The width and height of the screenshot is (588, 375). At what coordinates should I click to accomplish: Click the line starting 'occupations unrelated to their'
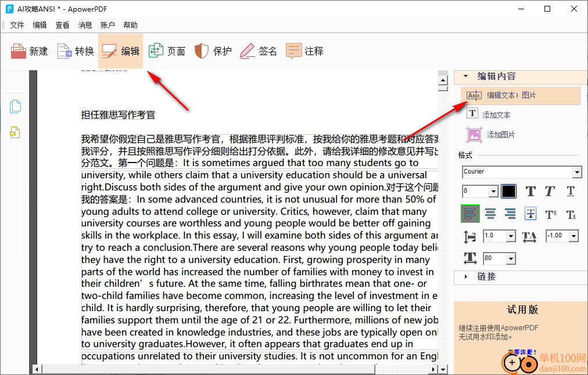(260, 356)
